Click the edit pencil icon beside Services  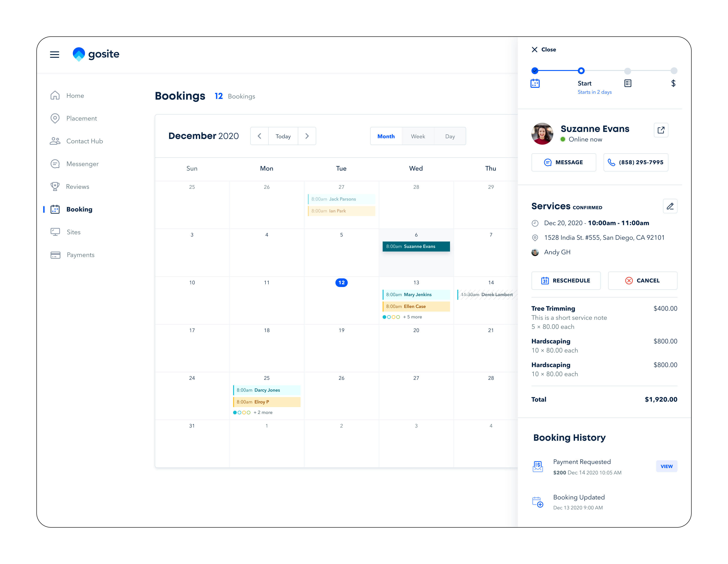point(670,206)
